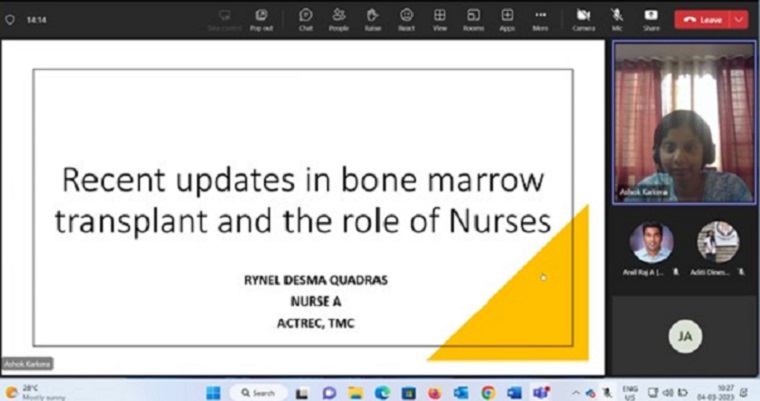760x401 pixels.
Task: Expand the Leave button dropdown arrow
Action: pos(739,19)
